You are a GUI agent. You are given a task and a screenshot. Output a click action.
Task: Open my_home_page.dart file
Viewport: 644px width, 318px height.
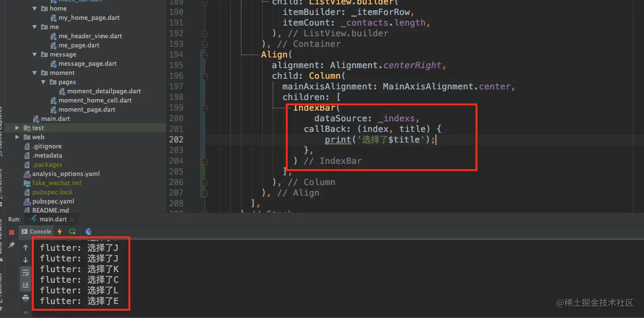tap(89, 18)
